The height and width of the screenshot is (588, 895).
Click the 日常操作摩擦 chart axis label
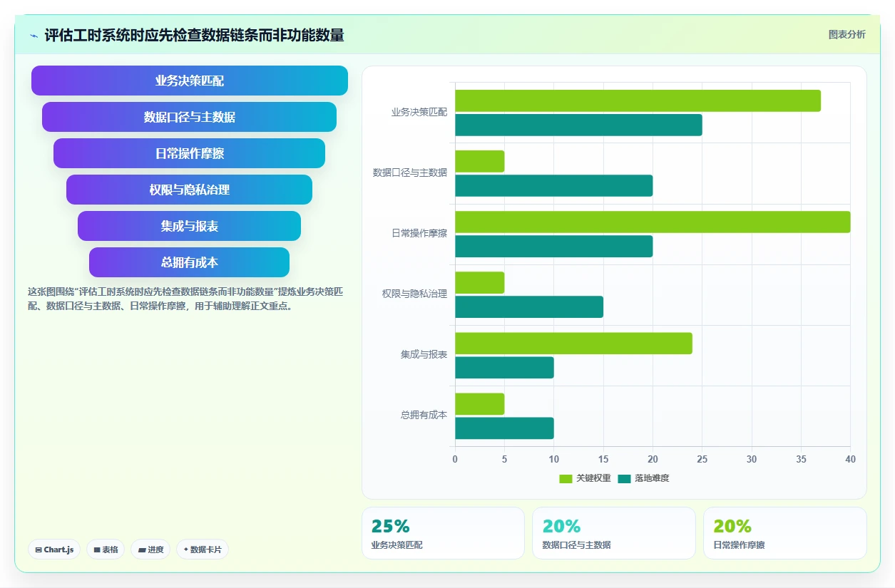tap(419, 233)
